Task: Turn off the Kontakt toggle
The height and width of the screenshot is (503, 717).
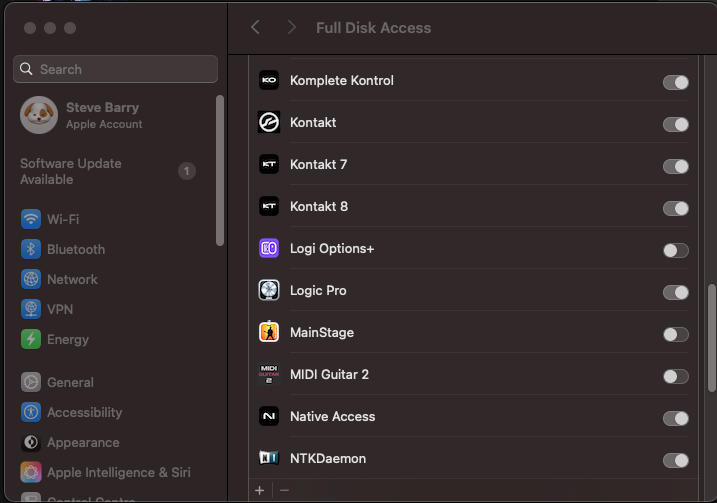Action: (675, 124)
